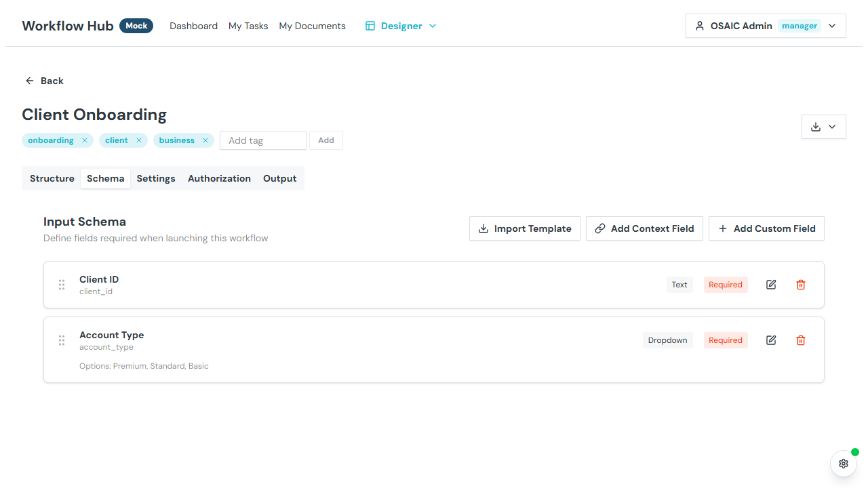Remove the business tag
The image size is (868, 488).
coord(205,140)
